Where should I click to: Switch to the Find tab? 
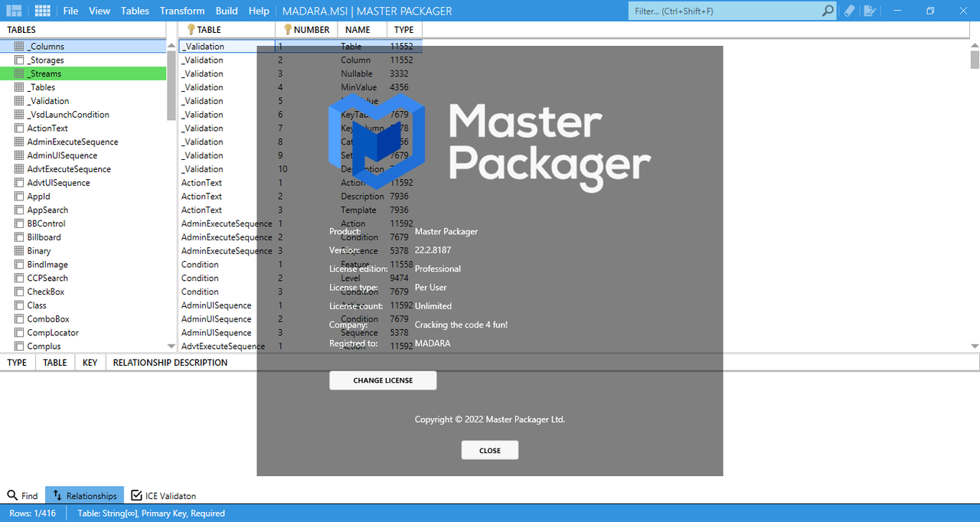click(23, 496)
